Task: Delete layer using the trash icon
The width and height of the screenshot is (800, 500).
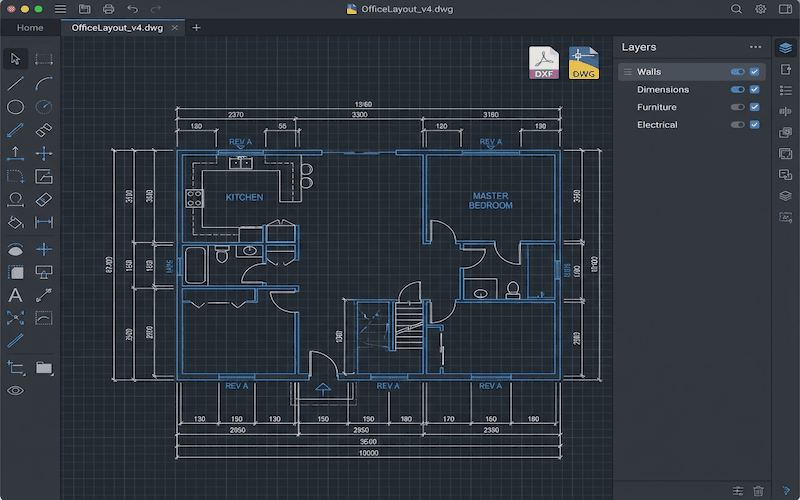Action: (759, 491)
